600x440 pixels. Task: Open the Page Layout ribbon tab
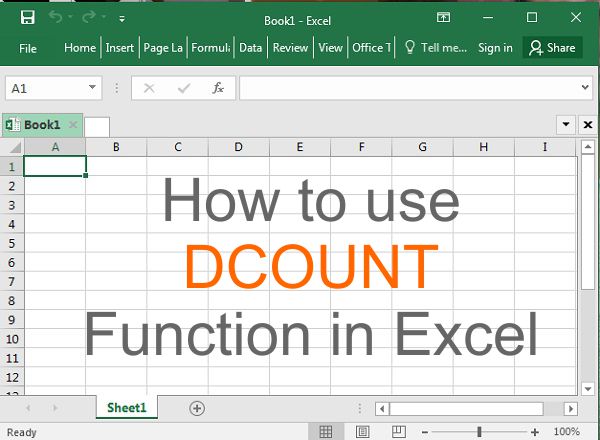click(x=163, y=48)
